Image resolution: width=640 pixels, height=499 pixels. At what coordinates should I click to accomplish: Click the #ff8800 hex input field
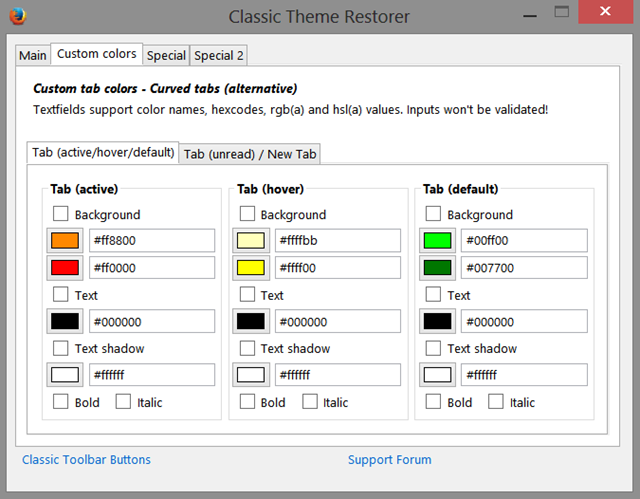tap(152, 241)
